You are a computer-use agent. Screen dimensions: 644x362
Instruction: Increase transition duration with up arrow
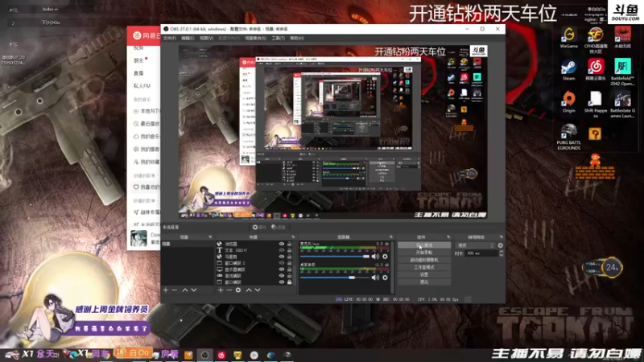pos(501,252)
